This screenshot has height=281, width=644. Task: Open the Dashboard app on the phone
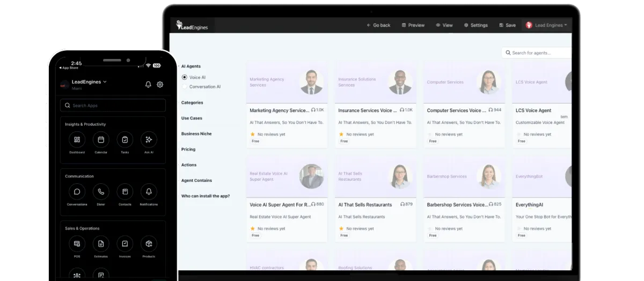77,139
